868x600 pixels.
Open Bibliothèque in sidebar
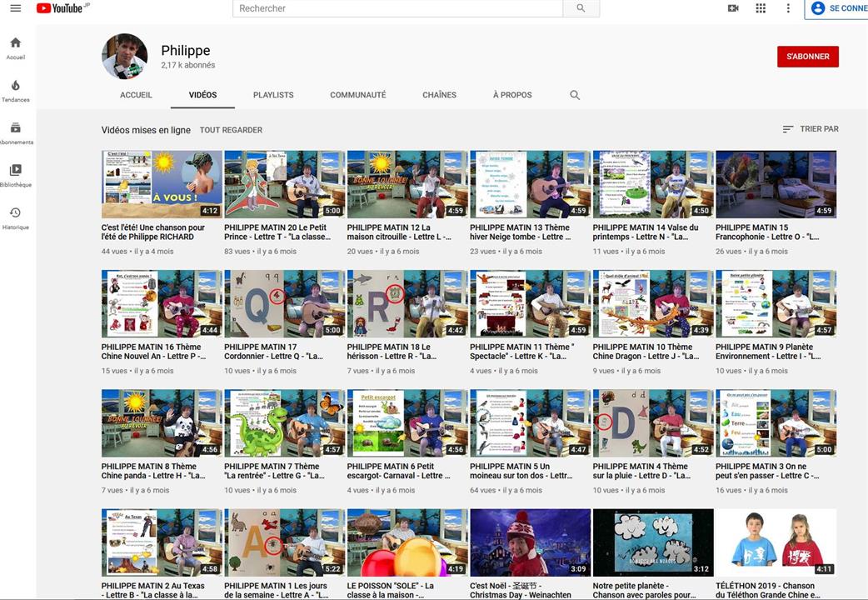pyautogui.click(x=15, y=176)
